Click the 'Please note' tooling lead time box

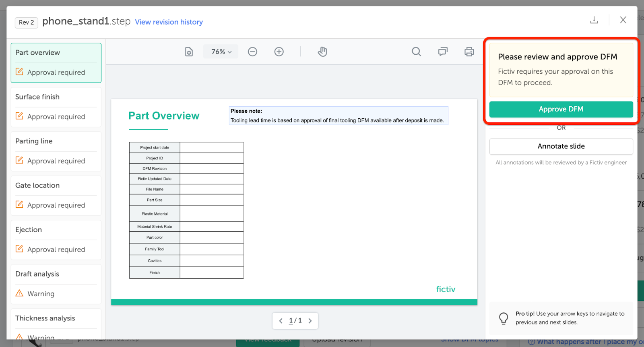[x=339, y=116]
